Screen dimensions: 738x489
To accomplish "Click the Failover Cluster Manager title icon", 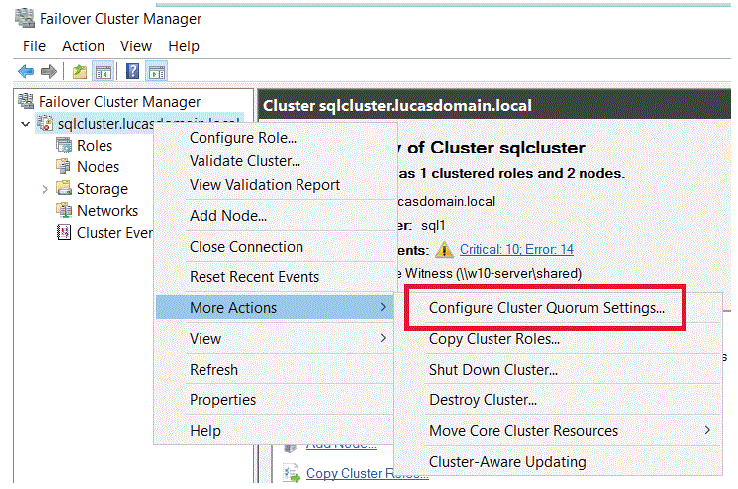I will (24, 18).
